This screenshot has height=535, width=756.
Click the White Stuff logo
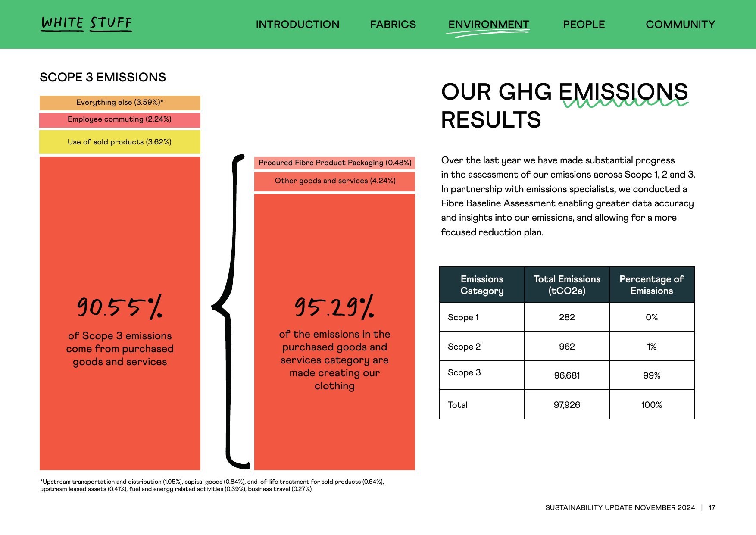tap(86, 24)
